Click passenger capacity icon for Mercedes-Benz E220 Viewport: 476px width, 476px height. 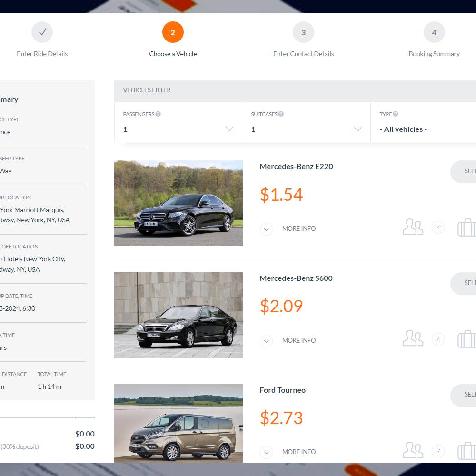[x=413, y=228]
